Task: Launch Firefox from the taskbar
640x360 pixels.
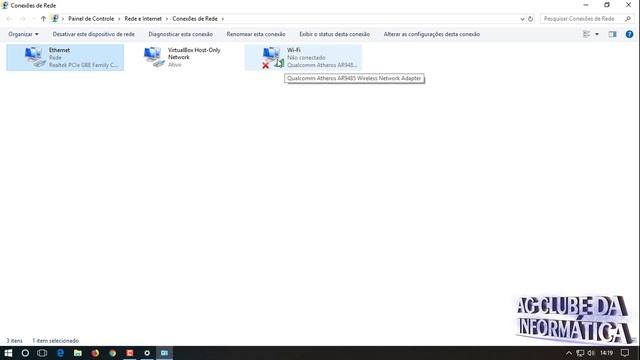Action: [95, 353]
